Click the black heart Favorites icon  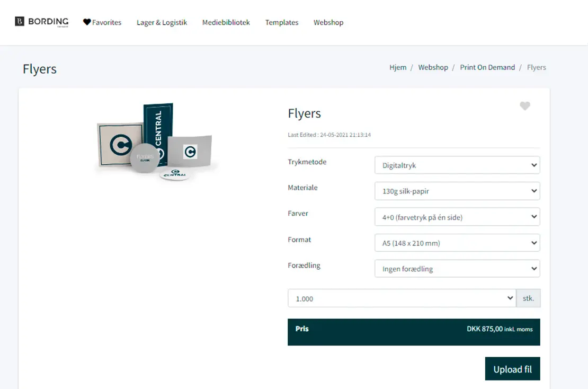[x=87, y=22]
